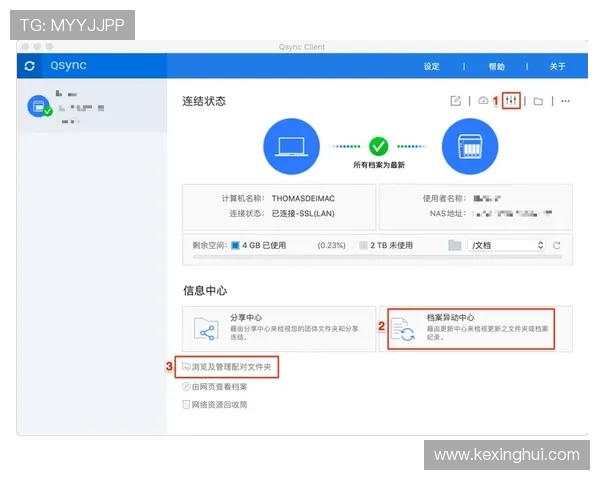600x480 pixels.
Task: Open the more options ellipsis icon
Action: (x=565, y=101)
